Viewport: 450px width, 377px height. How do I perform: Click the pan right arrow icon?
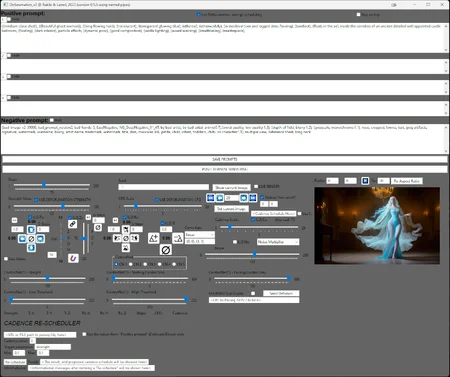pos(40,239)
